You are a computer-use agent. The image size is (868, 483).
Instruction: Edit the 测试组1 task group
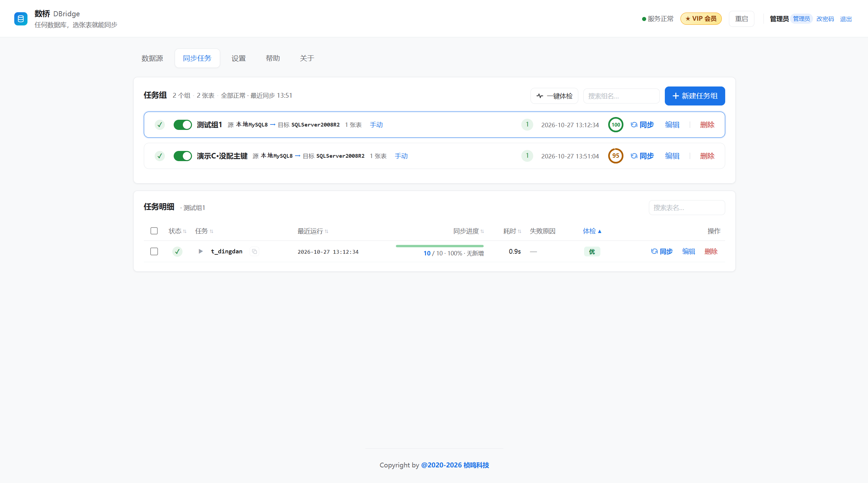point(672,125)
